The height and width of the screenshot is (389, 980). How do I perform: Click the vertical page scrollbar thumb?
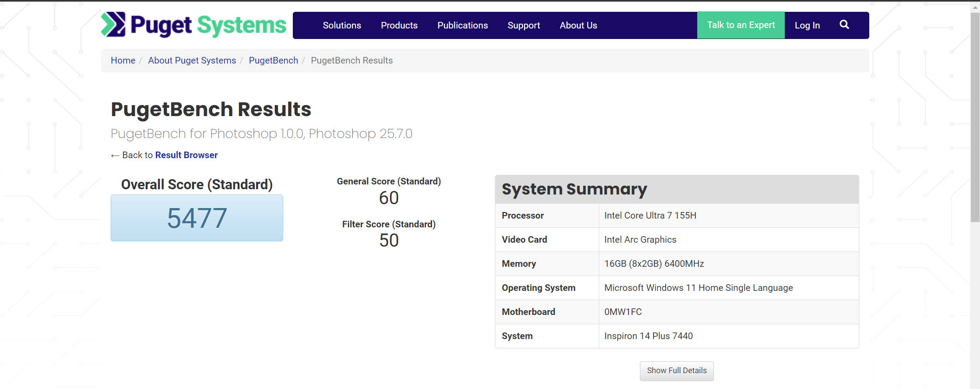pos(975,117)
